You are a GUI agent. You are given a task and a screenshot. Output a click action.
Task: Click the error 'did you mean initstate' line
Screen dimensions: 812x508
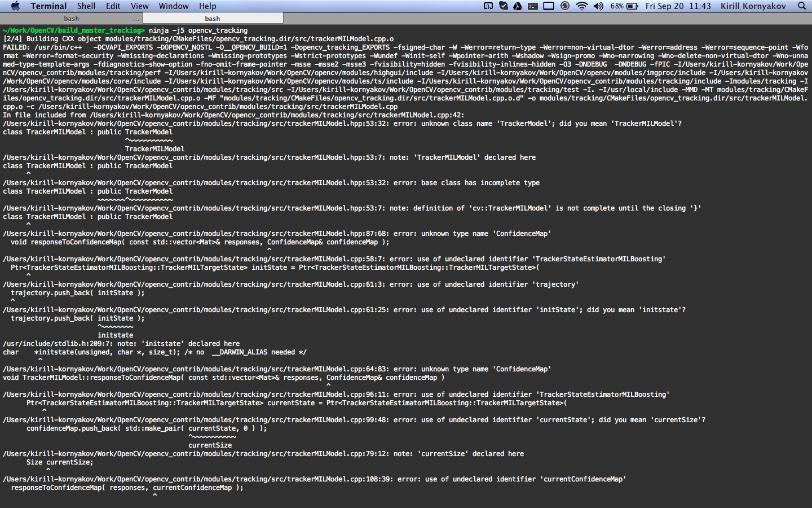345,310
